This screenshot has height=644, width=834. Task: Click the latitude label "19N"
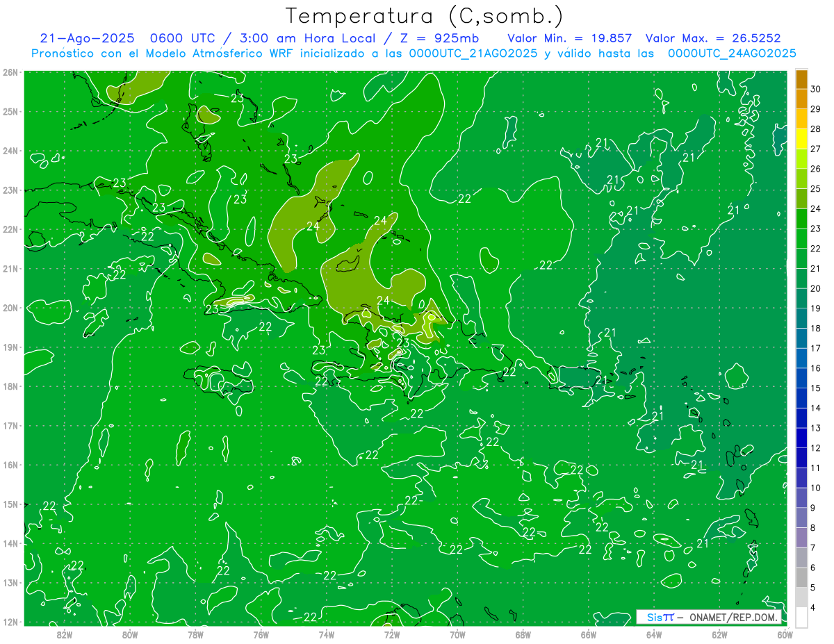click(x=10, y=347)
